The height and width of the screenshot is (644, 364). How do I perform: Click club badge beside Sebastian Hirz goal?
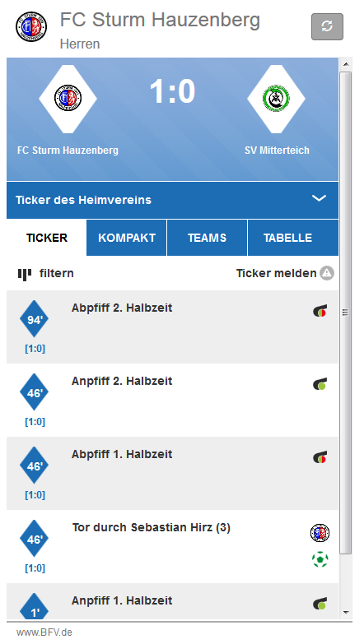click(x=320, y=533)
